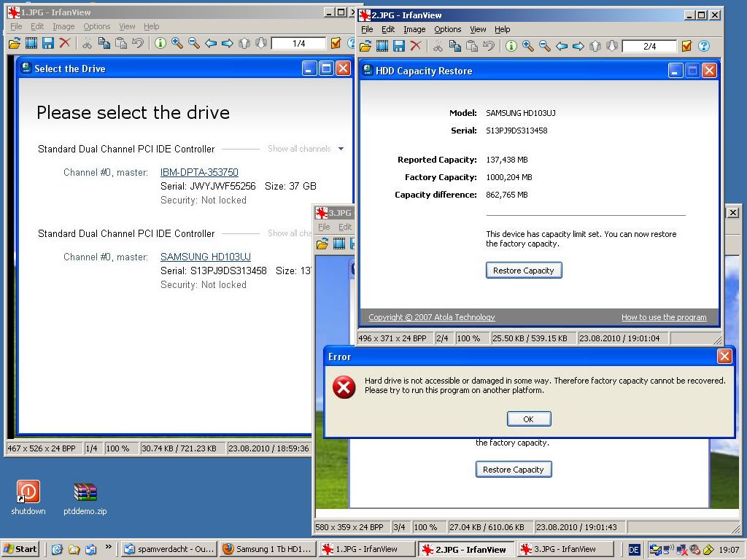Click Zoom in magnifier in the 2.JPG window
747x560 pixels.
click(528, 46)
